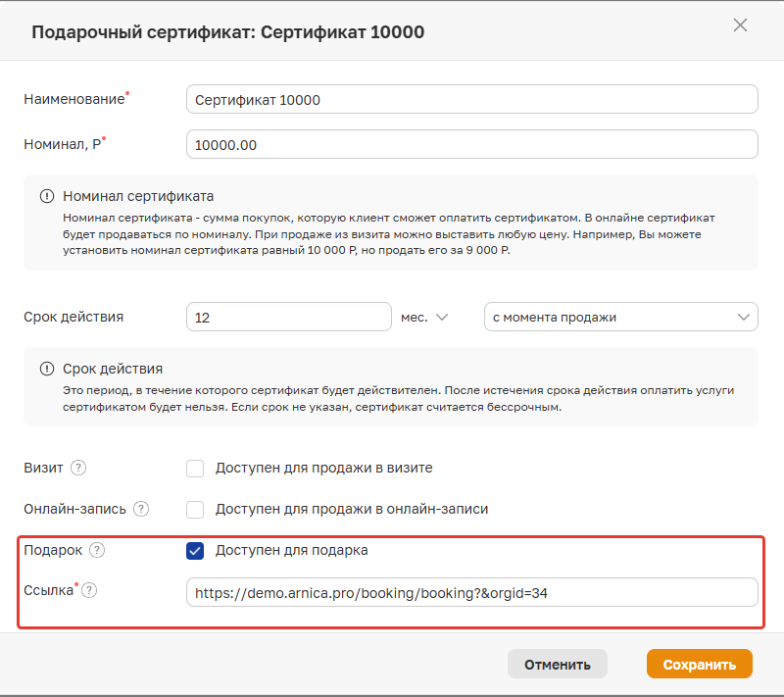Uncheck Доступен для подарка checkbox
784x697 pixels.
(x=195, y=551)
